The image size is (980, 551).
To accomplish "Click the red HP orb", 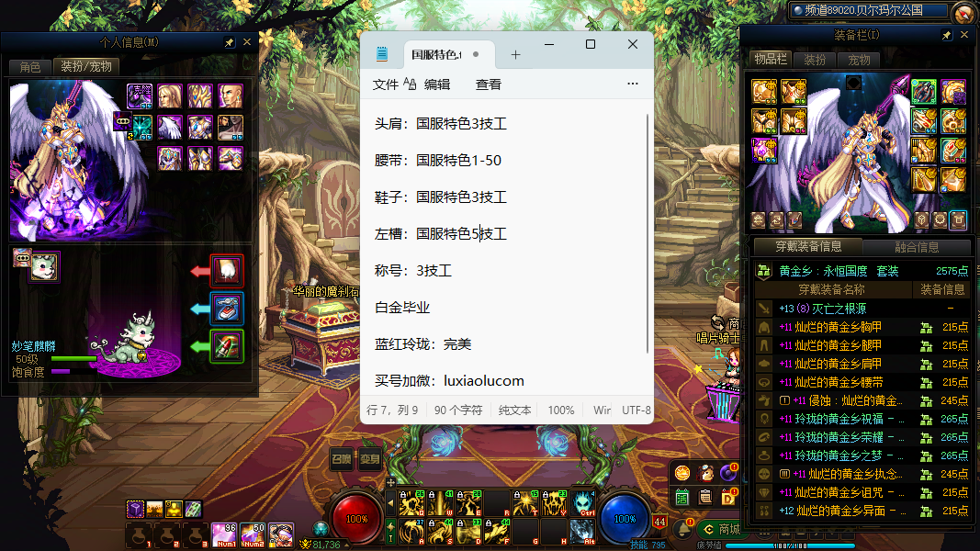I will (x=355, y=519).
